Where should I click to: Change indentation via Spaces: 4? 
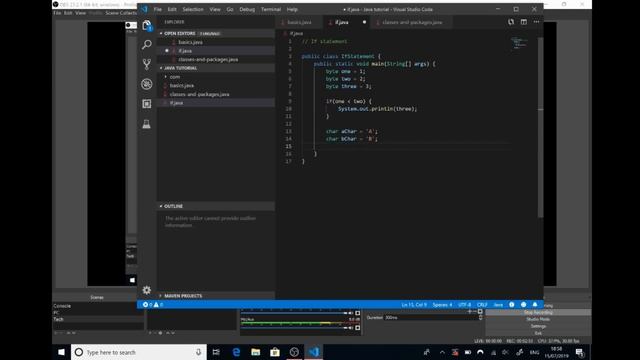coord(442,304)
